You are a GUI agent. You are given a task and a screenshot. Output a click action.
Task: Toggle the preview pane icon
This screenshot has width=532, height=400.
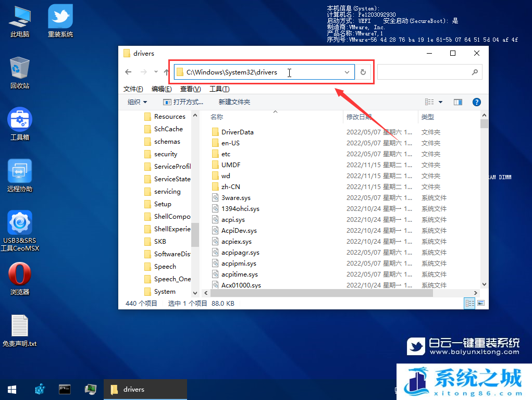pos(458,102)
